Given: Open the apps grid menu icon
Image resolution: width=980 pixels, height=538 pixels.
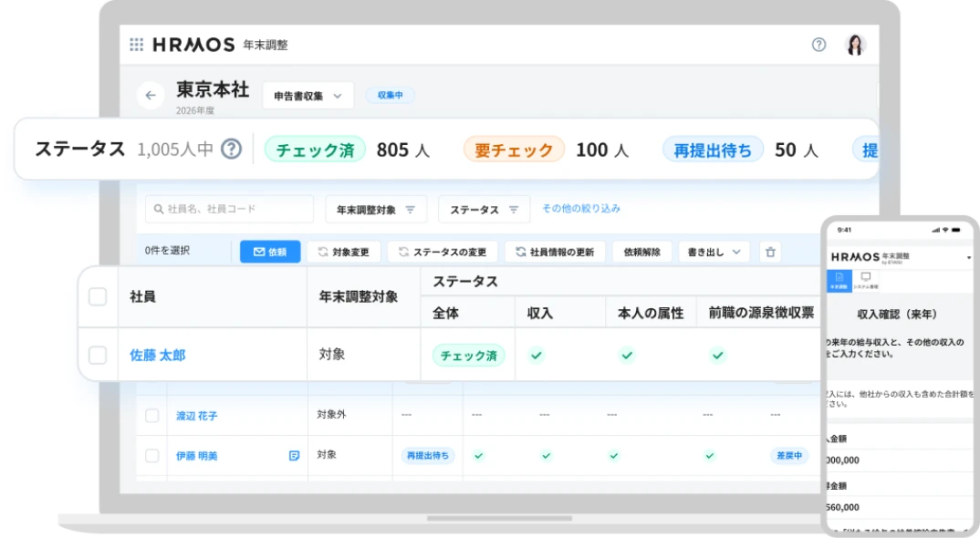Looking at the screenshot, I should point(136,45).
